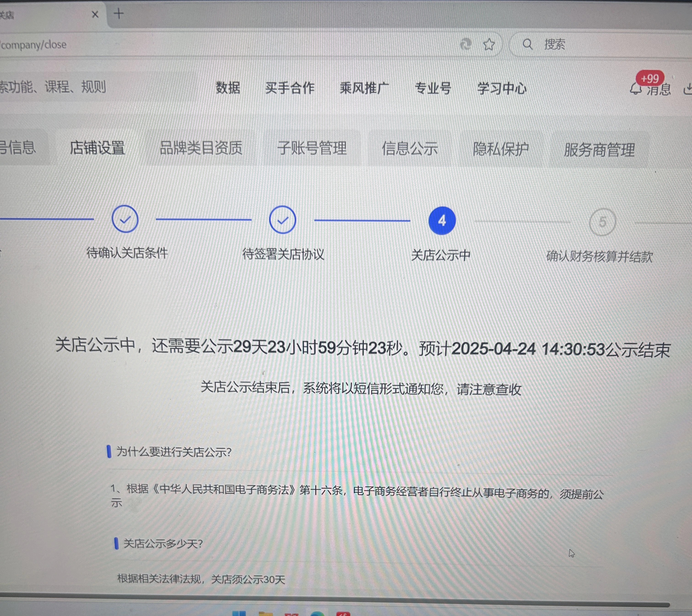Switch to 子账号管理 tab

pyautogui.click(x=312, y=148)
